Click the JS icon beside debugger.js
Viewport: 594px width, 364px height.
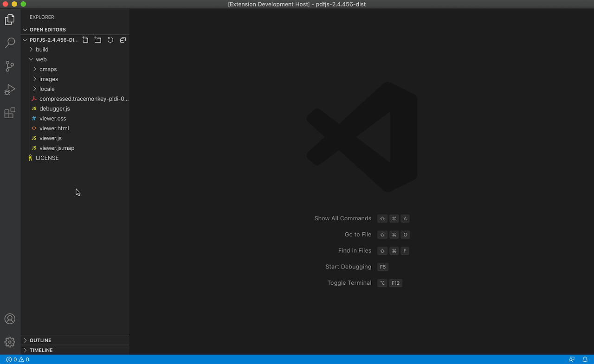tap(34, 109)
